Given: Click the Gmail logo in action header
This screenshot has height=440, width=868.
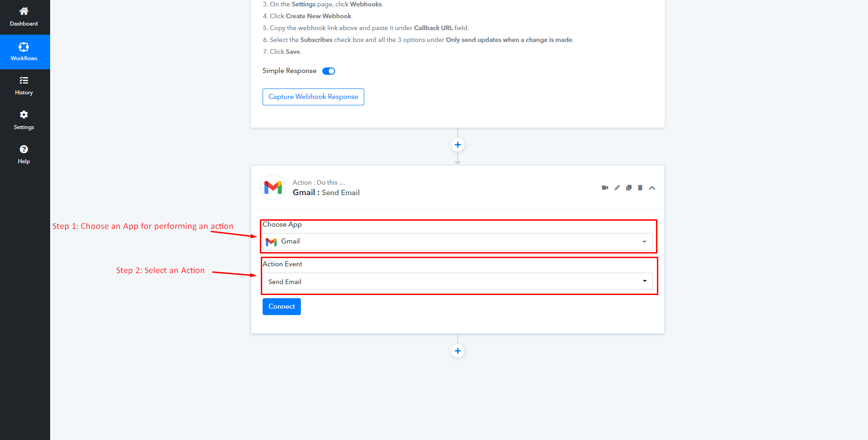Looking at the screenshot, I should [273, 187].
